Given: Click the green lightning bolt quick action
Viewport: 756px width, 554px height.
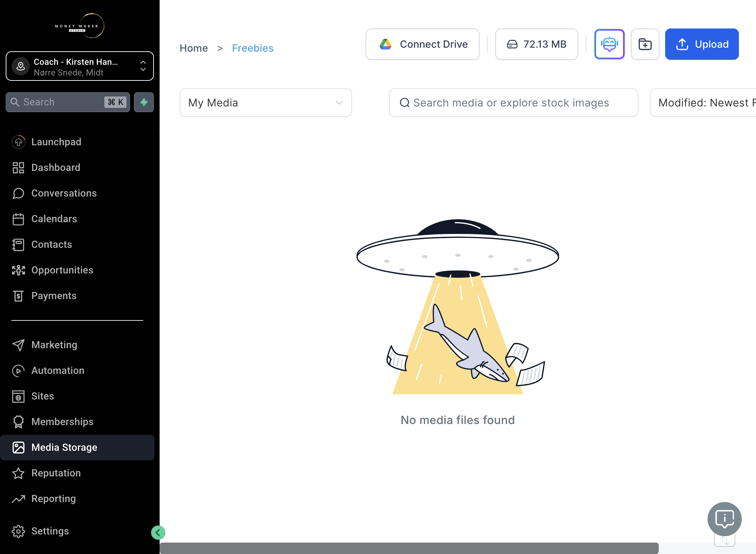Looking at the screenshot, I should 144,102.
